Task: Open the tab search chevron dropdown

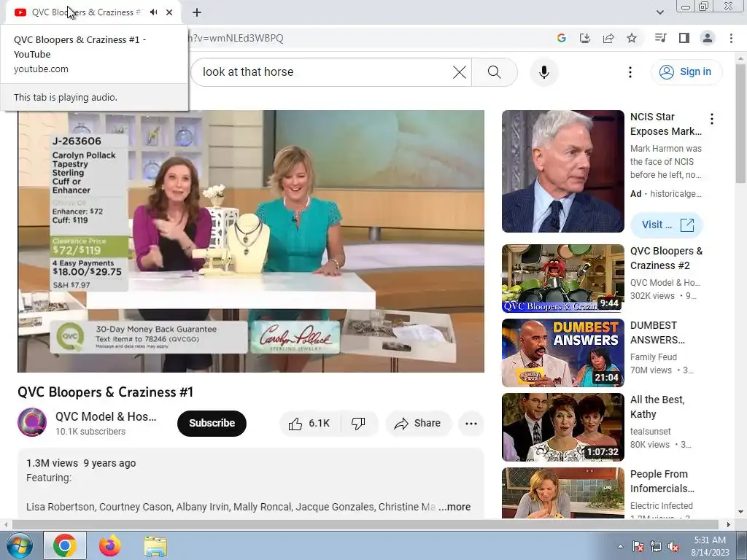Action: tap(659, 12)
